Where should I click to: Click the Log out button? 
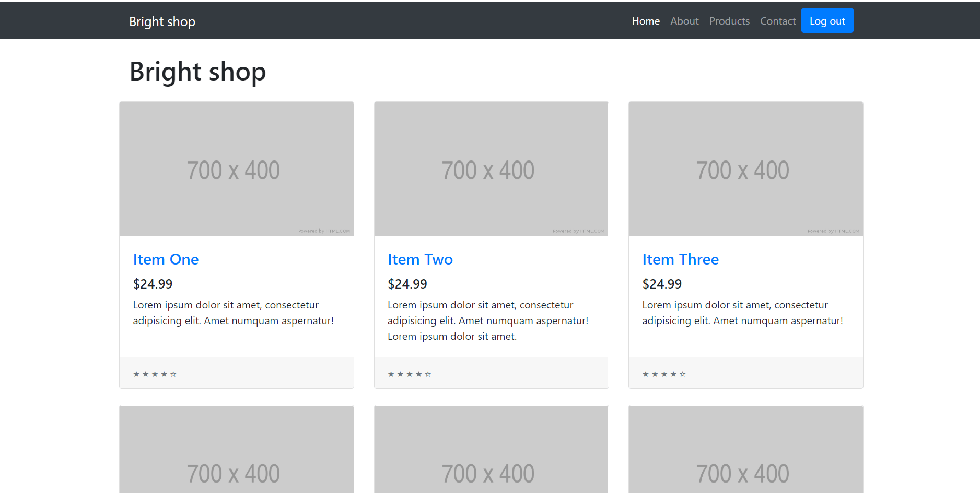[827, 20]
